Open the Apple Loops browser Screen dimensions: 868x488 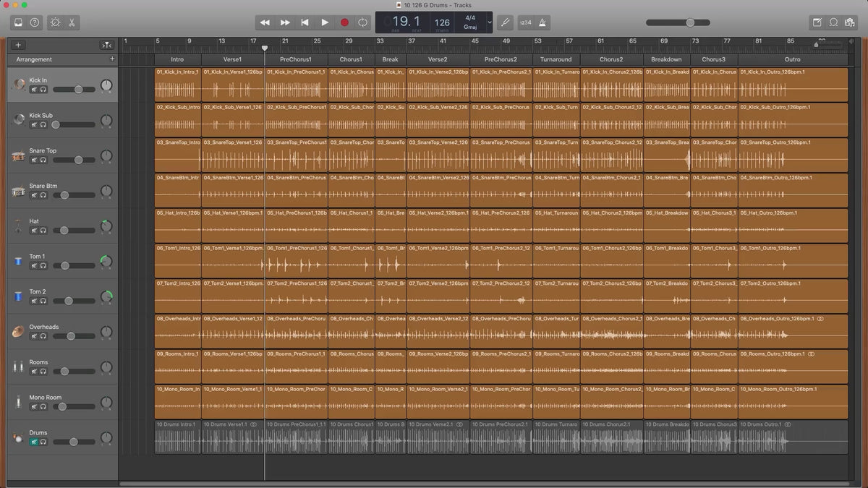(833, 22)
